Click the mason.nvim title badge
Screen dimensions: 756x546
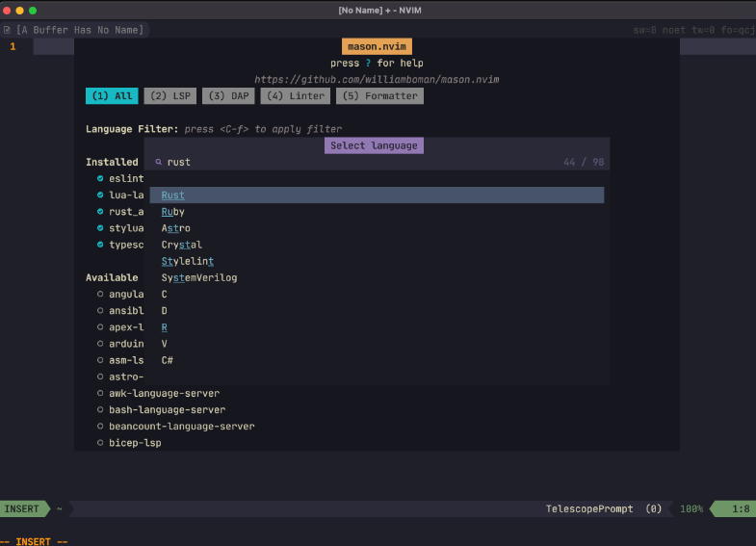click(x=377, y=46)
